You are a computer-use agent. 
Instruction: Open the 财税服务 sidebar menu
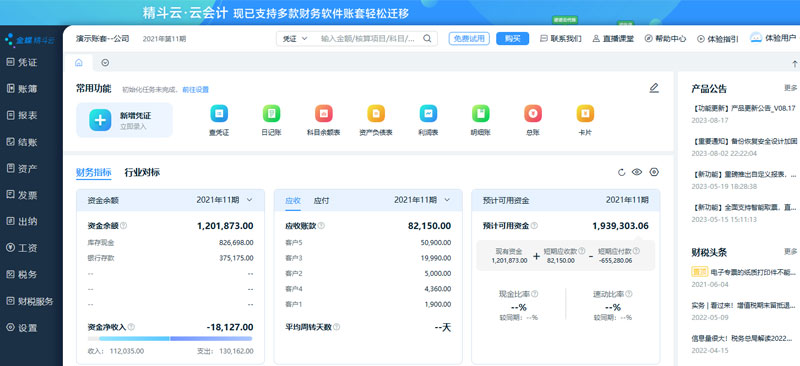point(31,301)
